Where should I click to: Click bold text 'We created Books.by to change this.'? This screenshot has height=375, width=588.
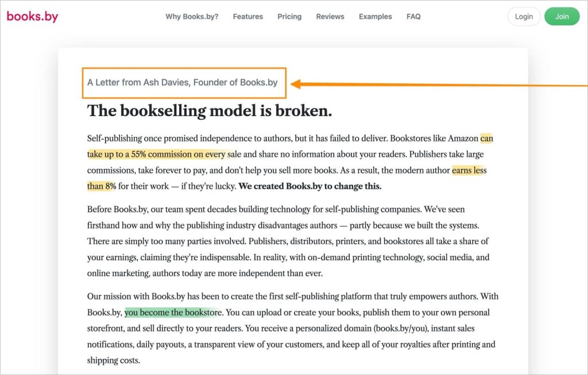click(x=310, y=186)
